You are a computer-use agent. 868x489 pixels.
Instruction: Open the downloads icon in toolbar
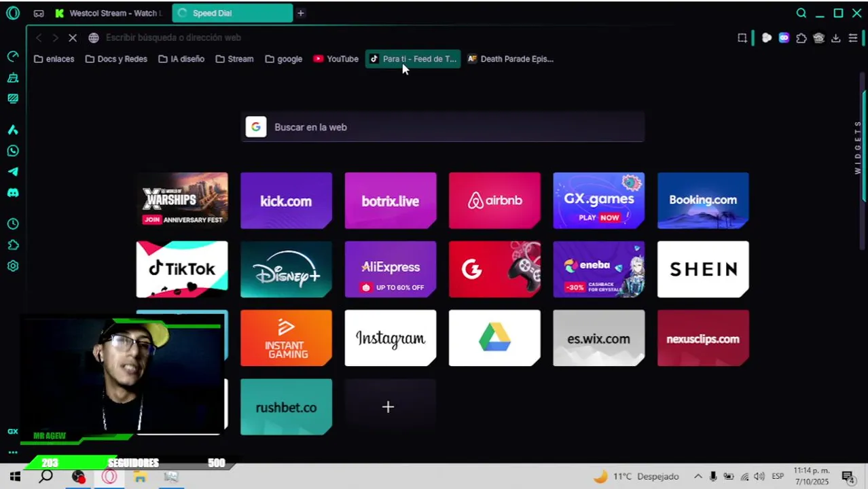(x=836, y=38)
